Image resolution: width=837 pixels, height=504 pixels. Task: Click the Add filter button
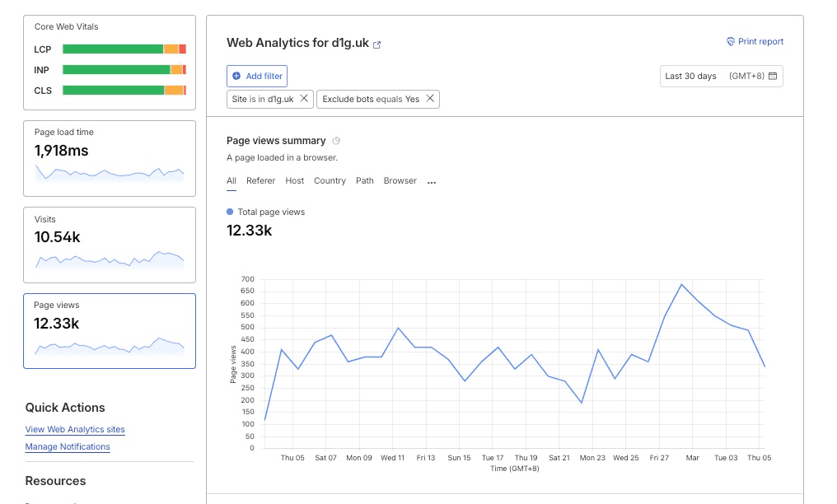[x=256, y=76]
